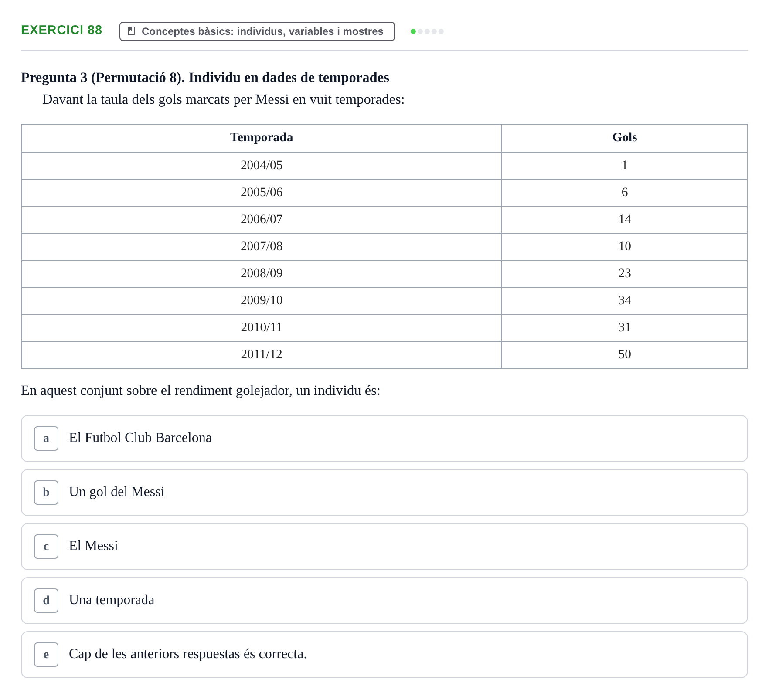
Task: Open the Conceptes bàsics topic tag
Action: pos(257,31)
